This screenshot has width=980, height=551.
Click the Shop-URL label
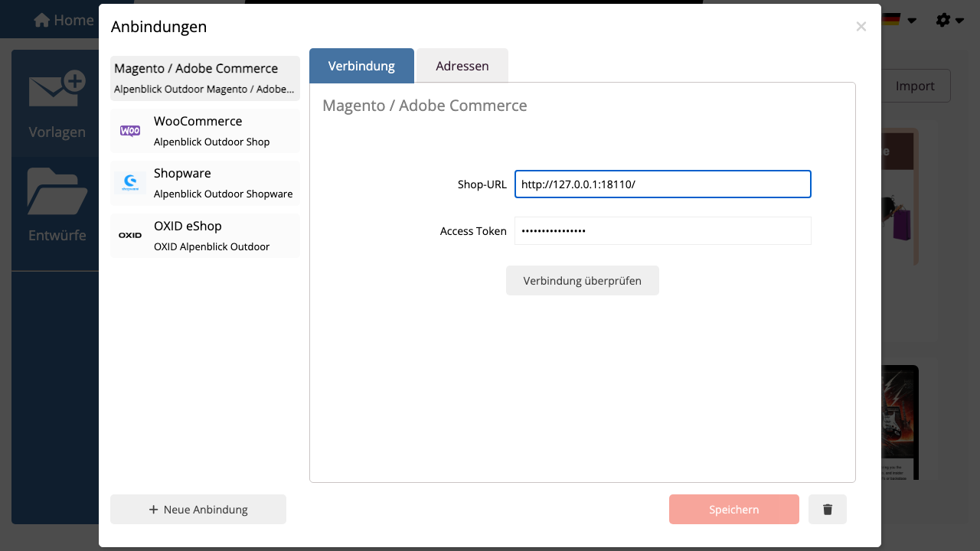pos(482,184)
